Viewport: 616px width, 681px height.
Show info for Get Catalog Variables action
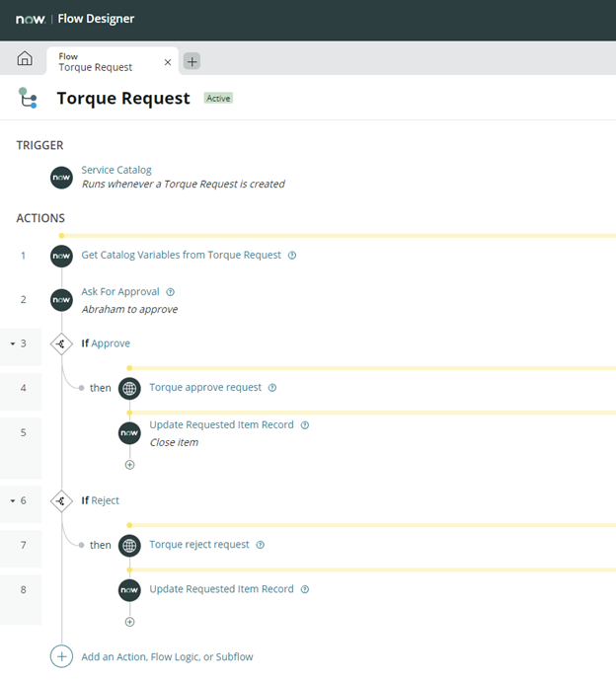pos(292,256)
